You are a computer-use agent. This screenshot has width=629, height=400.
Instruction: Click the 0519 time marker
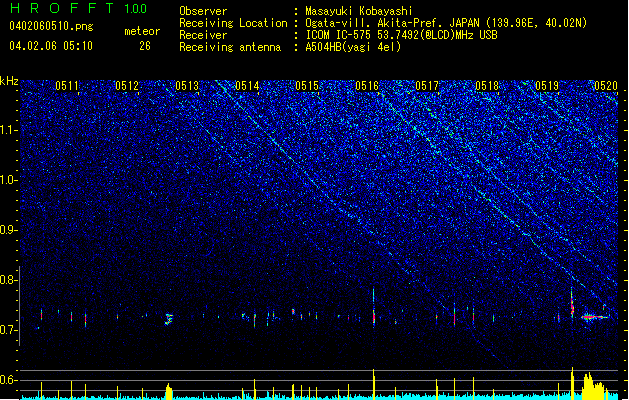(x=547, y=86)
